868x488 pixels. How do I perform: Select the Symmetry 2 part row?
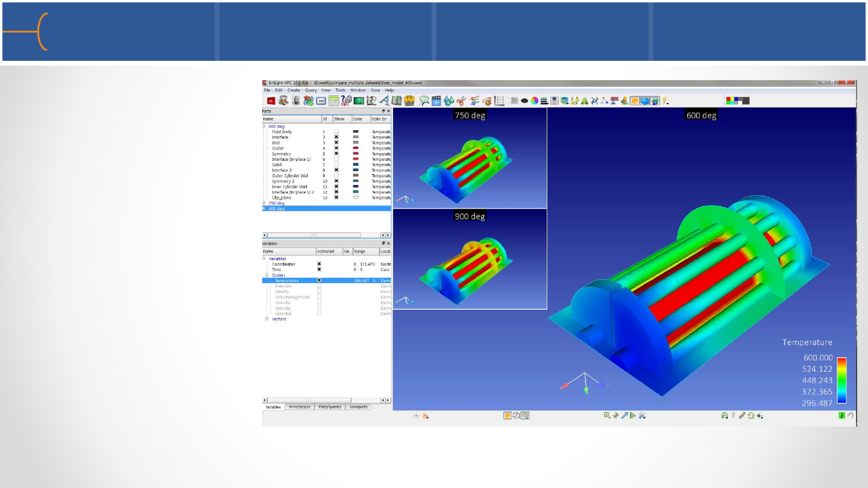[327, 181]
